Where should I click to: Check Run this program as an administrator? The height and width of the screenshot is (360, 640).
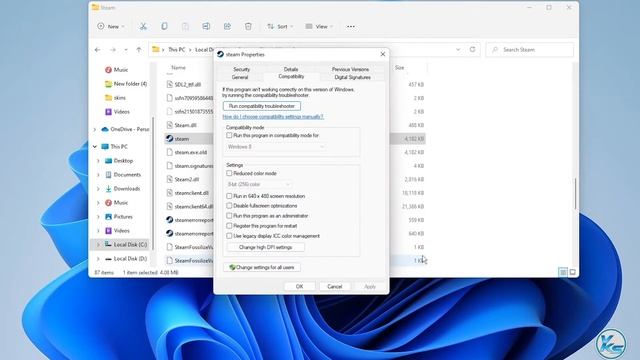(x=229, y=216)
